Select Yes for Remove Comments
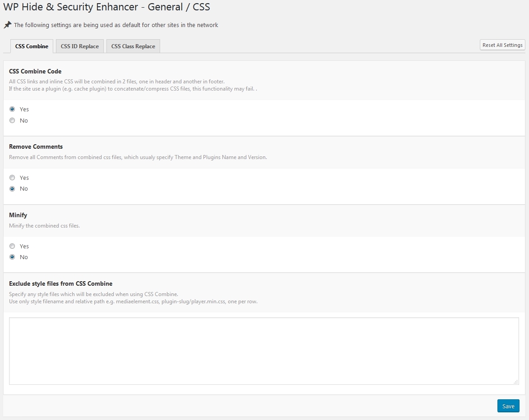 click(12, 178)
